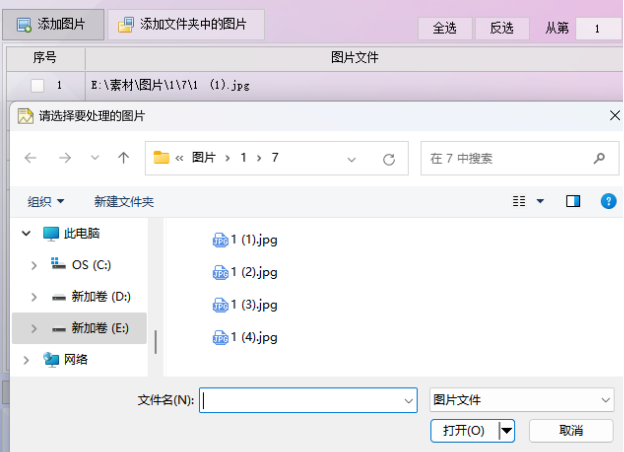The height and width of the screenshot is (452, 624).
Task: Check the box for row 1
Action: tap(37, 85)
